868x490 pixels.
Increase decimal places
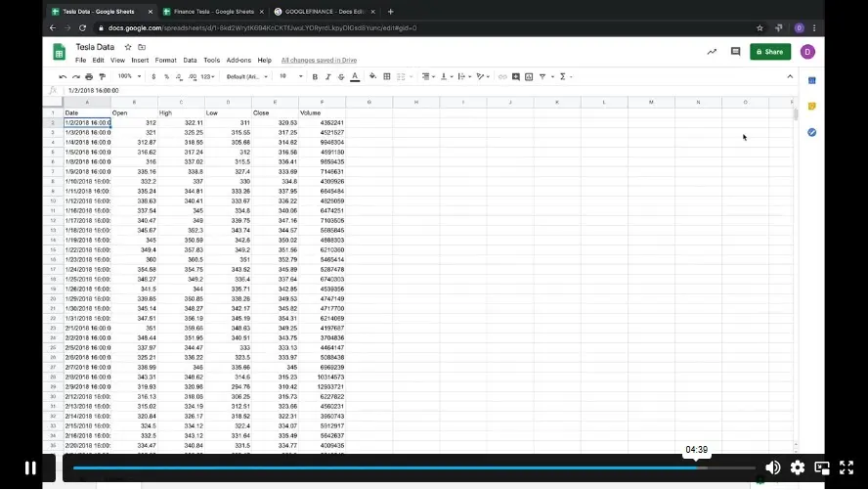pos(193,77)
